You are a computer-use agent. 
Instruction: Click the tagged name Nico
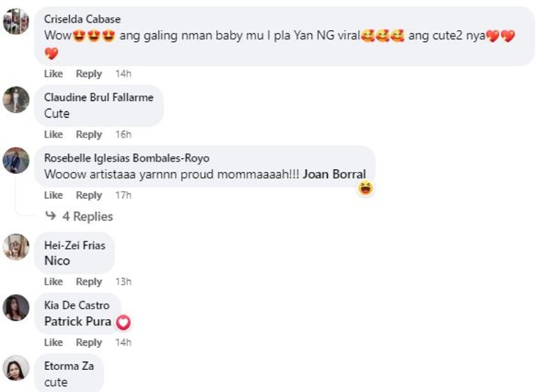pos(57,260)
